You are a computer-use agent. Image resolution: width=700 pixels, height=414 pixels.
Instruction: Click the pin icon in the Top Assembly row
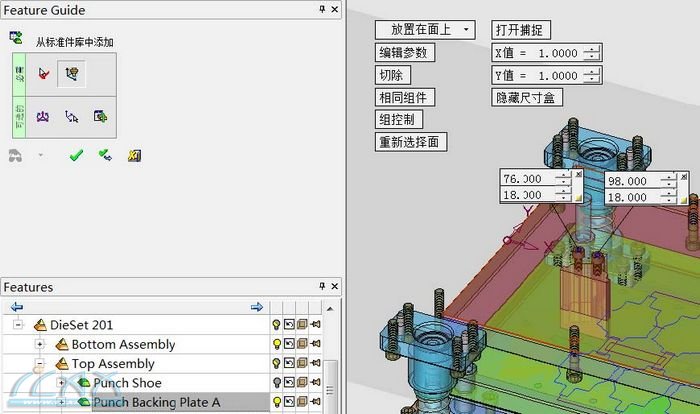(x=315, y=363)
